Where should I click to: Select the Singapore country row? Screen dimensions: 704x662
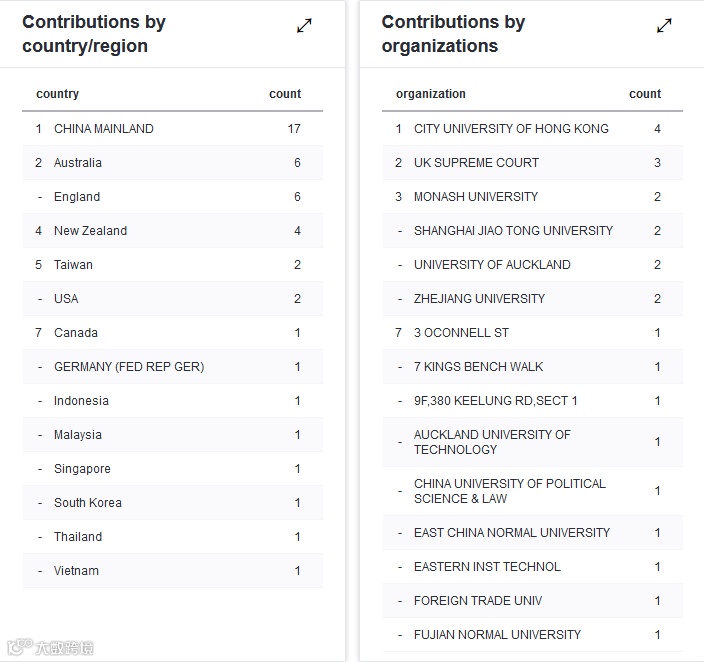(x=82, y=469)
